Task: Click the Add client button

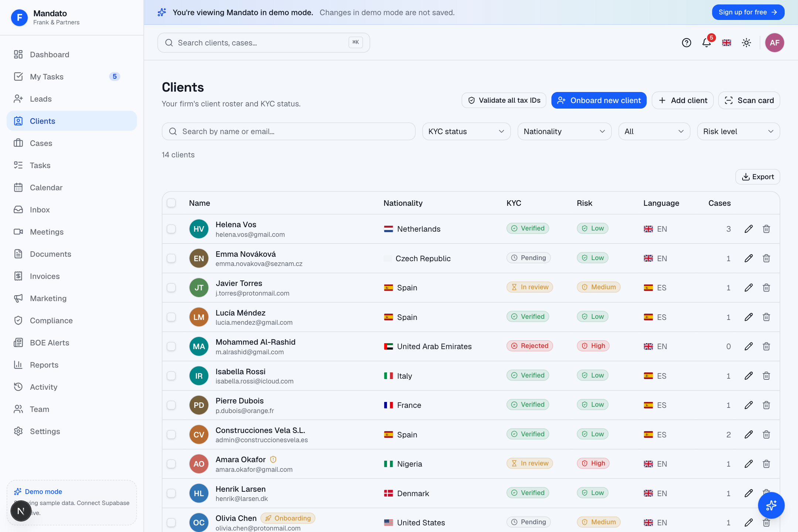Action: (683, 100)
